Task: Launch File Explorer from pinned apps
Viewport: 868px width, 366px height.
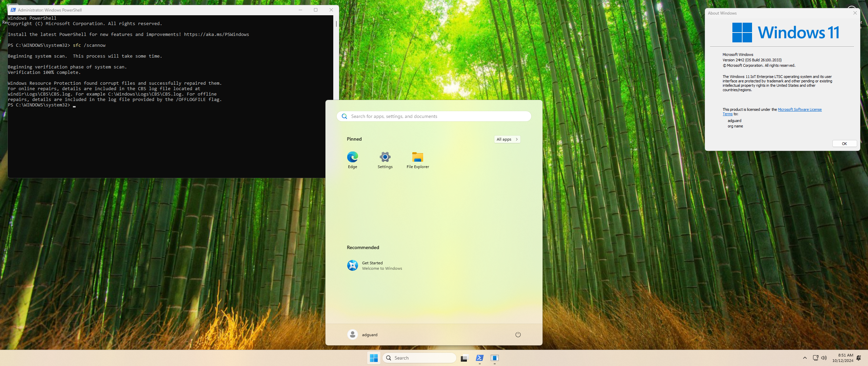Action: click(418, 160)
